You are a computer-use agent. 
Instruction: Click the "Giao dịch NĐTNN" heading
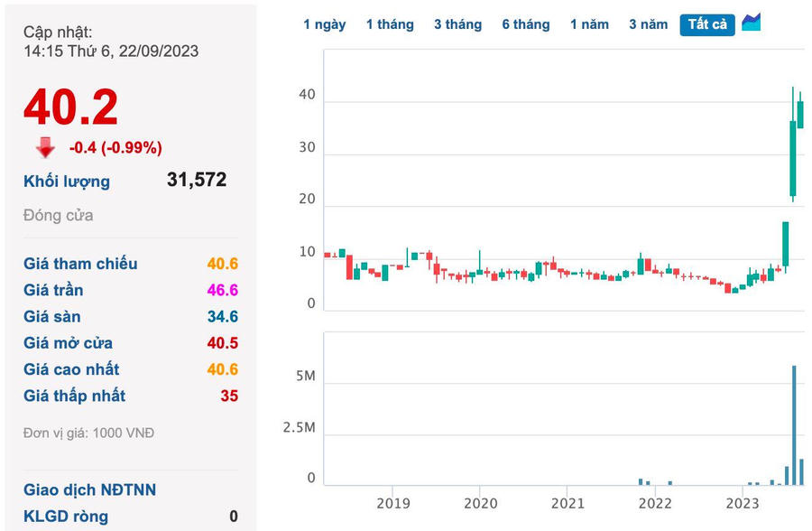[89, 489]
